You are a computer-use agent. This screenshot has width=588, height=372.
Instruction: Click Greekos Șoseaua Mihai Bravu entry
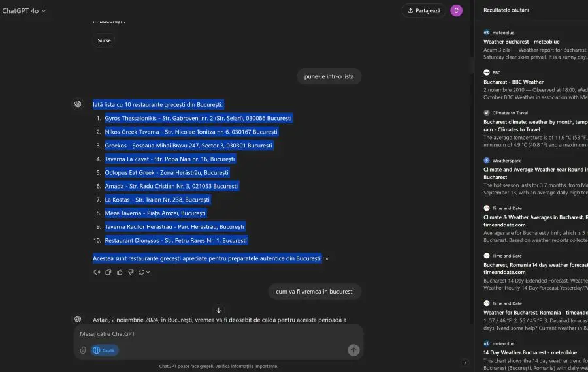point(189,146)
